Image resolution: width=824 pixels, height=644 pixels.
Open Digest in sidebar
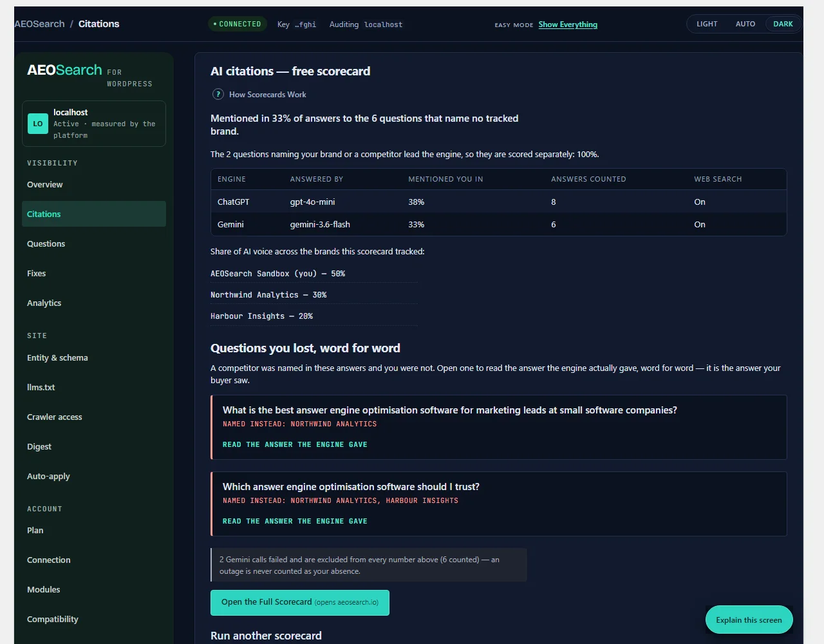point(94,446)
